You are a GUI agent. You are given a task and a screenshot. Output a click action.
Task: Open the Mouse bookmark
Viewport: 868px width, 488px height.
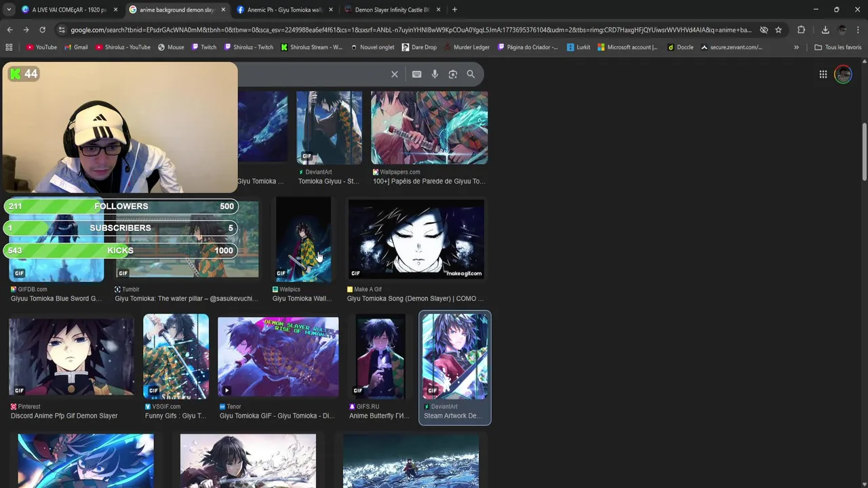tap(172, 47)
